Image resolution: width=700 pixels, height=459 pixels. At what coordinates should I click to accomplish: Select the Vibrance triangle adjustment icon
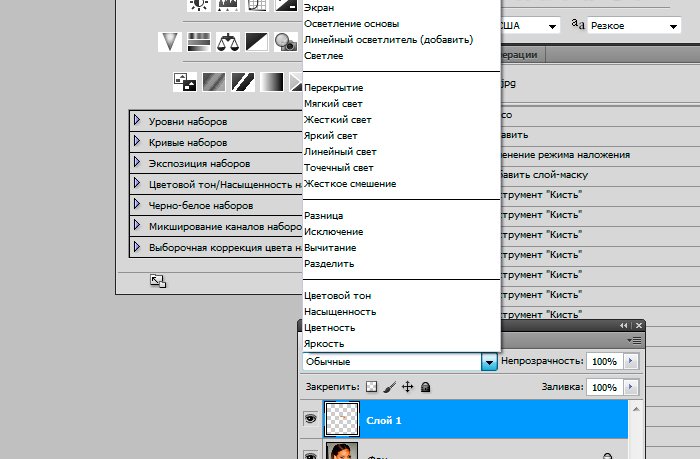coord(170,41)
